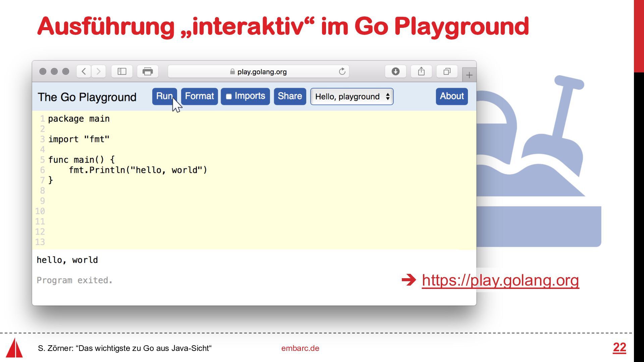644x362 pixels.
Task: Click the printer icon in toolbar
Action: click(x=148, y=71)
